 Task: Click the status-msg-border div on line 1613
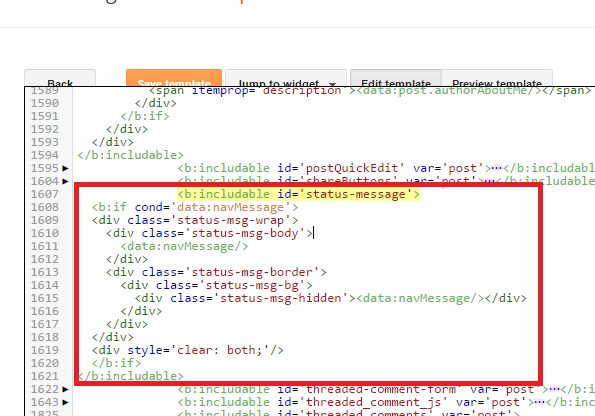click(x=216, y=272)
